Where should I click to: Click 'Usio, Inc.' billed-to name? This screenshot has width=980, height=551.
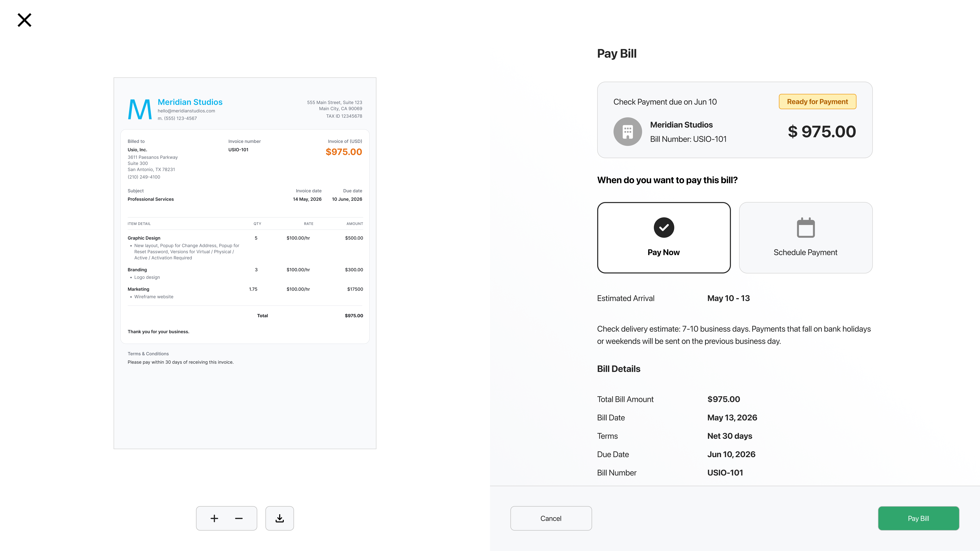click(137, 150)
